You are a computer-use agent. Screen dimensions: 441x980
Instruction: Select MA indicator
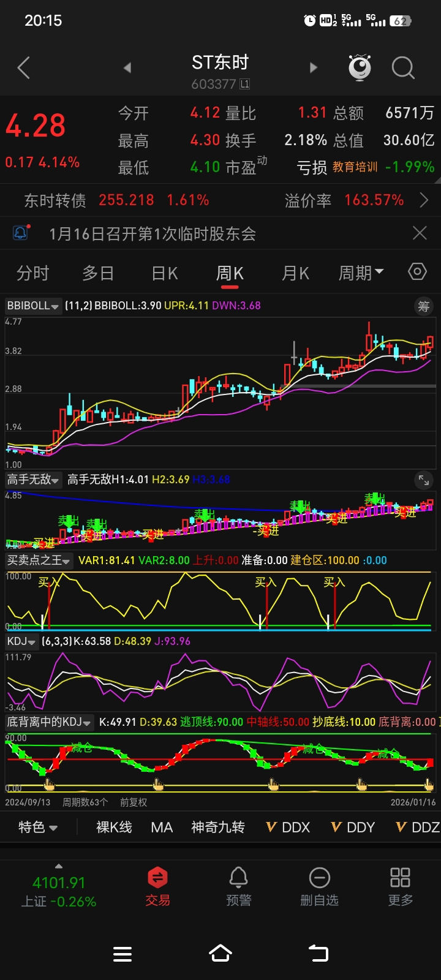(x=162, y=827)
